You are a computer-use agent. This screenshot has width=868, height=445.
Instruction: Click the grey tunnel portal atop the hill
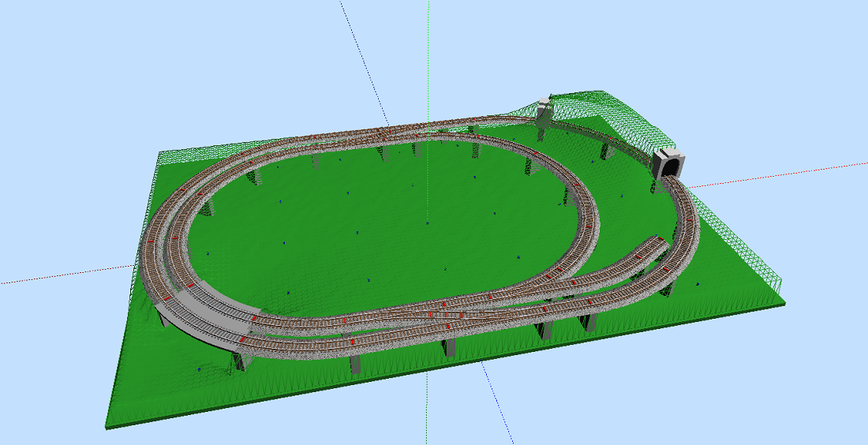pyautogui.click(x=544, y=111)
